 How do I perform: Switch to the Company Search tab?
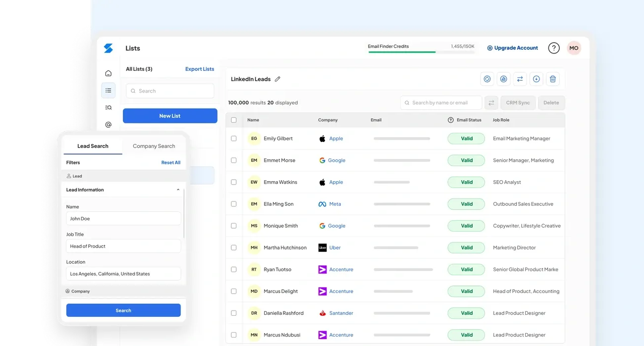154,146
